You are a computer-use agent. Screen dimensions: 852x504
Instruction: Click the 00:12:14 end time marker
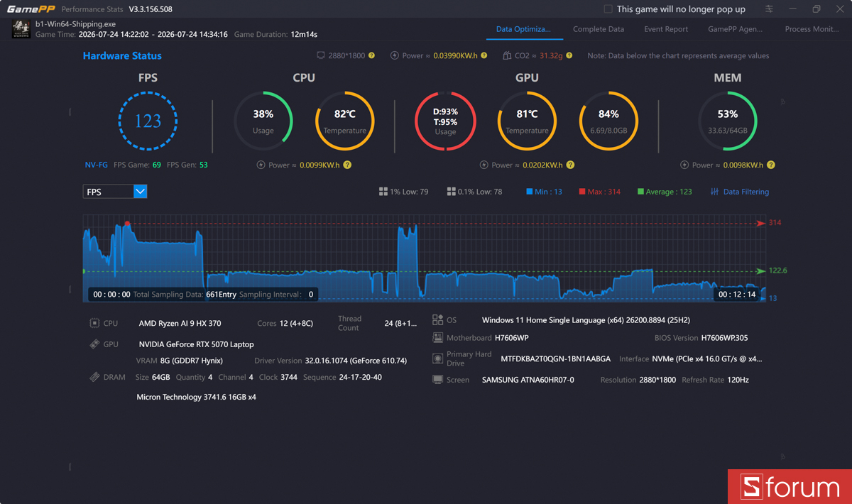[x=737, y=294]
